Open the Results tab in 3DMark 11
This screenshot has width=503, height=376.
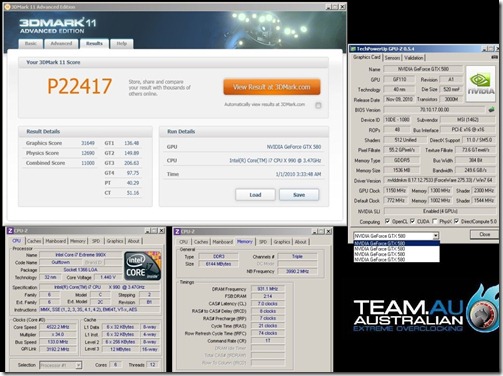[x=94, y=44]
